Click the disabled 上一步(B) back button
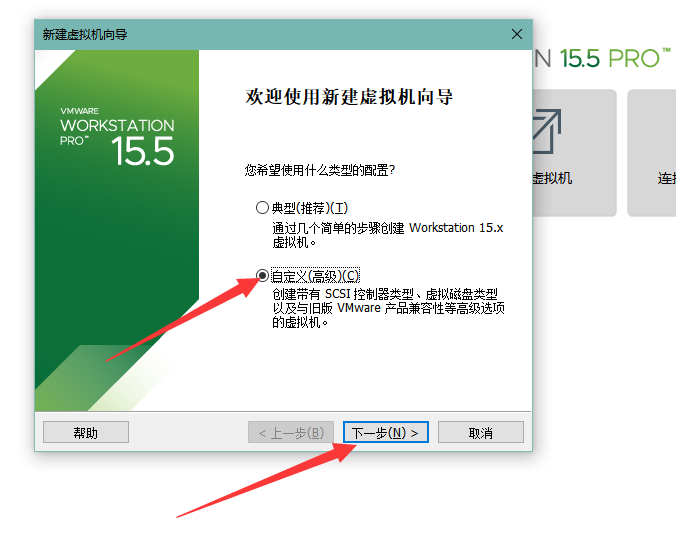Viewport: 676px width, 537px height. tap(291, 432)
